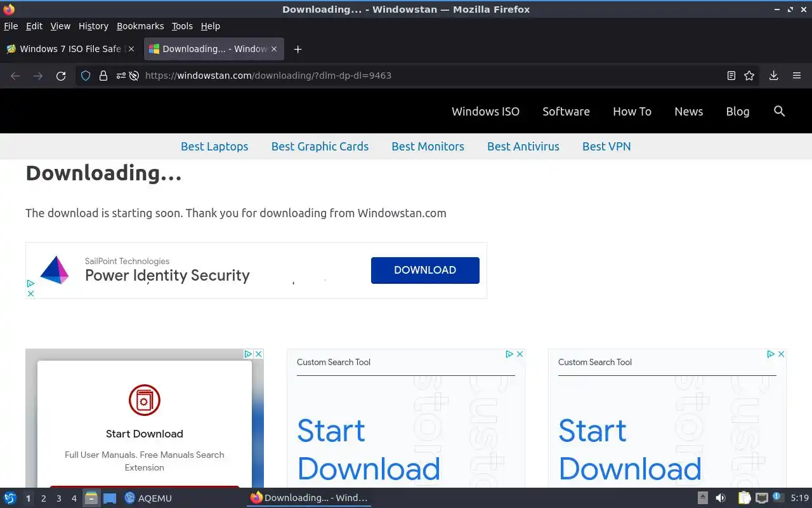Click the forward navigation arrow
812x508 pixels.
tap(38, 76)
